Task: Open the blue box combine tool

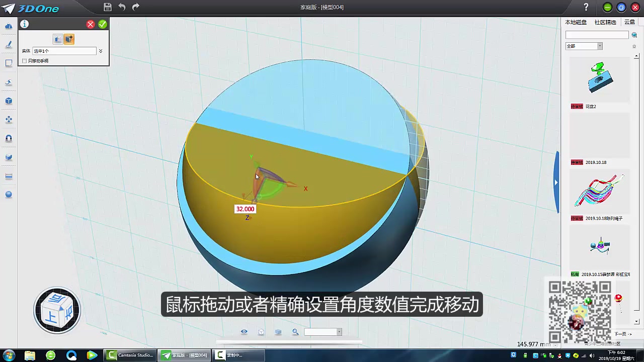Action: 9,157
